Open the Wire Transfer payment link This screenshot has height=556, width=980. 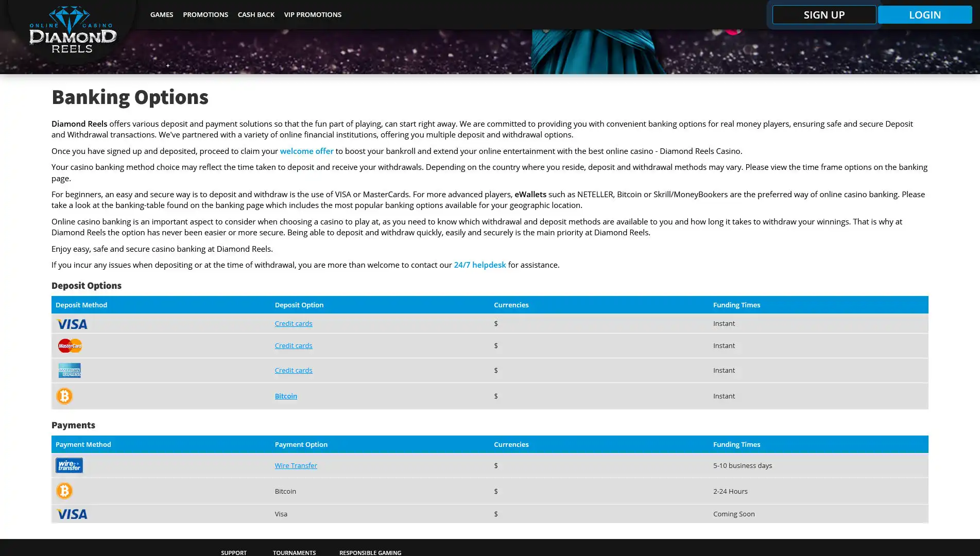(x=296, y=465)
